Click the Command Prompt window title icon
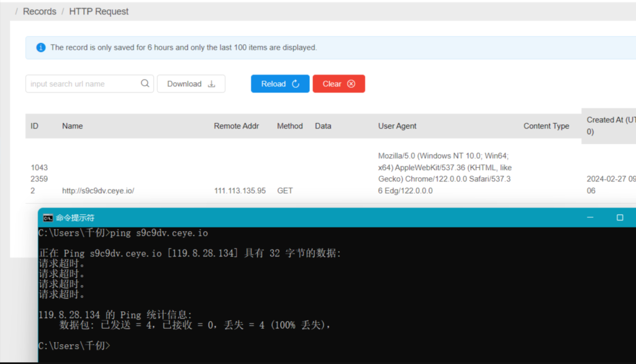The width and height of the screenshot is (636, 364). click(x=48, y=218)
